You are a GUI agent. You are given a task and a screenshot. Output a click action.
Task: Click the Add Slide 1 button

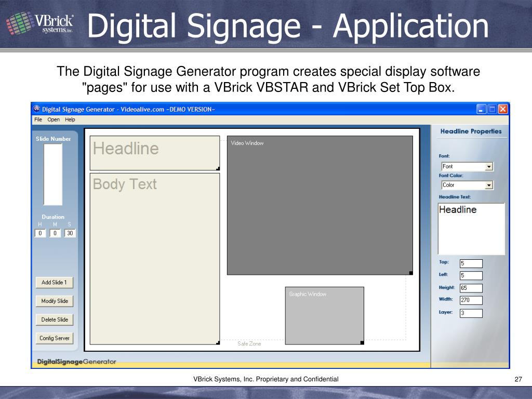(54, 282)
